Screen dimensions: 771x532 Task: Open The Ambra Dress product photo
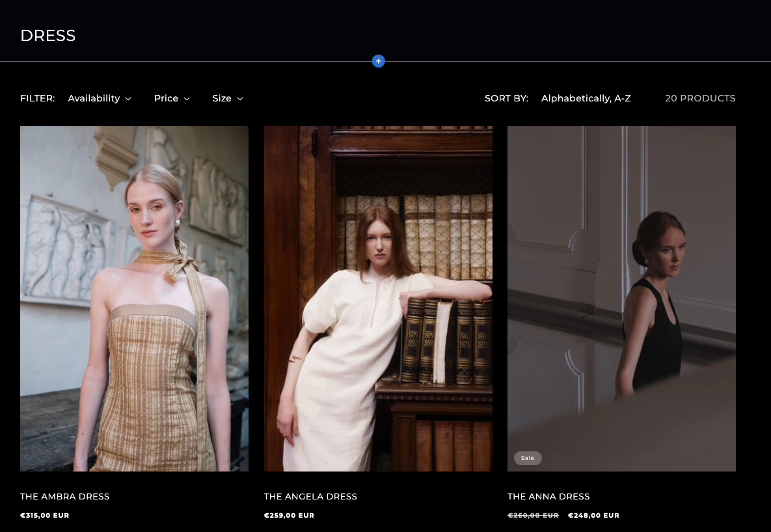(x=134, y=299)
